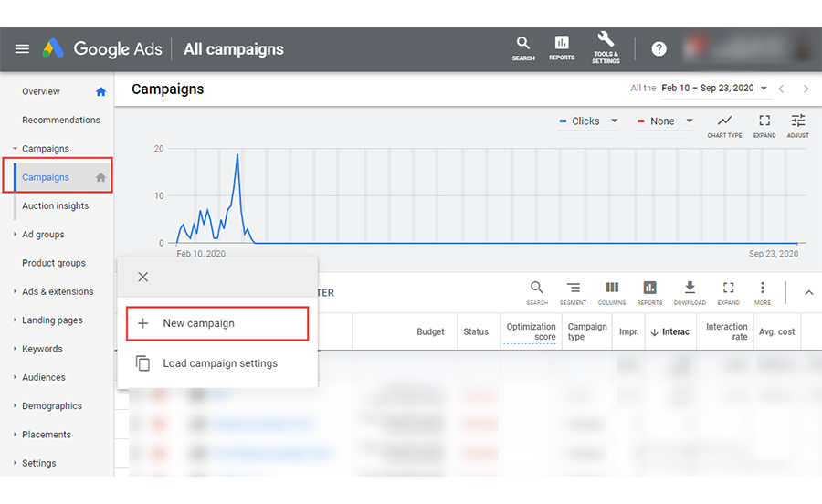Expand Audiences in sidebar
Viewport: 822px width, 504px height.
click(x=16, y=377)
